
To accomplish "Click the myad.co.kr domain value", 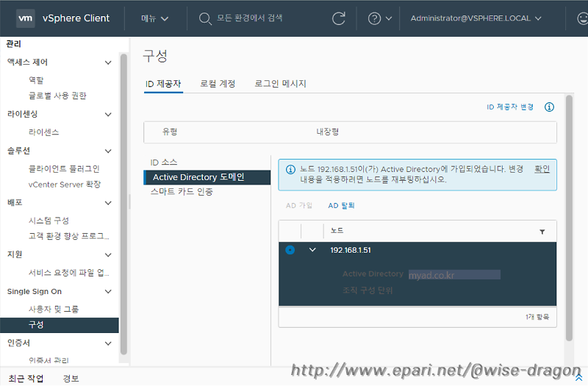I will point(431,275).
